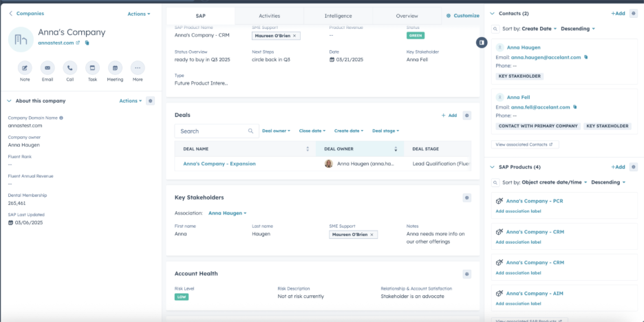Start a Call with the phone icon
Screen dimensions: 644x322
point(69,67)
